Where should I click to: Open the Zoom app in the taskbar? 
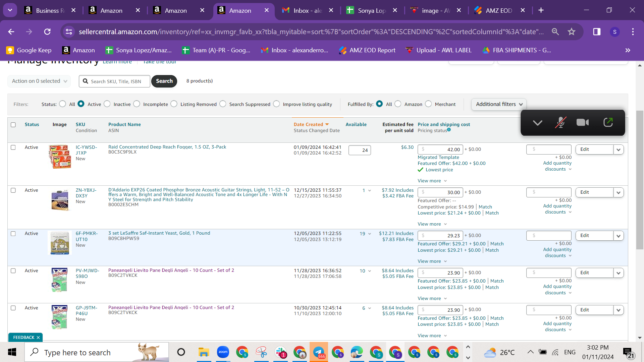[223, 352]
